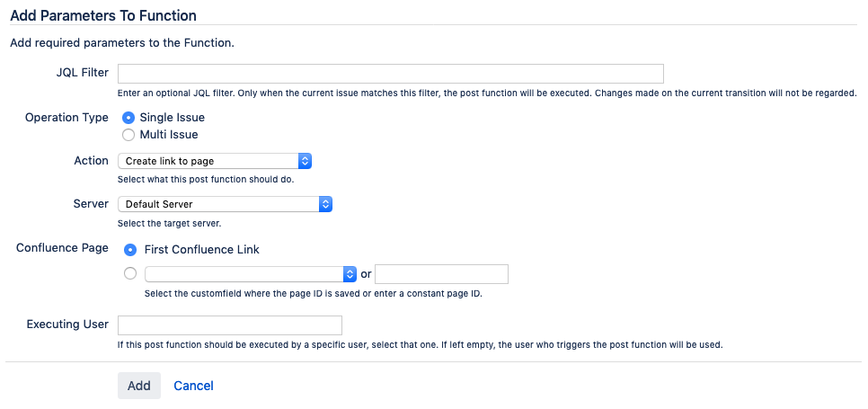This screenshot has height=409, width=868.
Task: Click the "Action" field label
Action: click(91, 160)
